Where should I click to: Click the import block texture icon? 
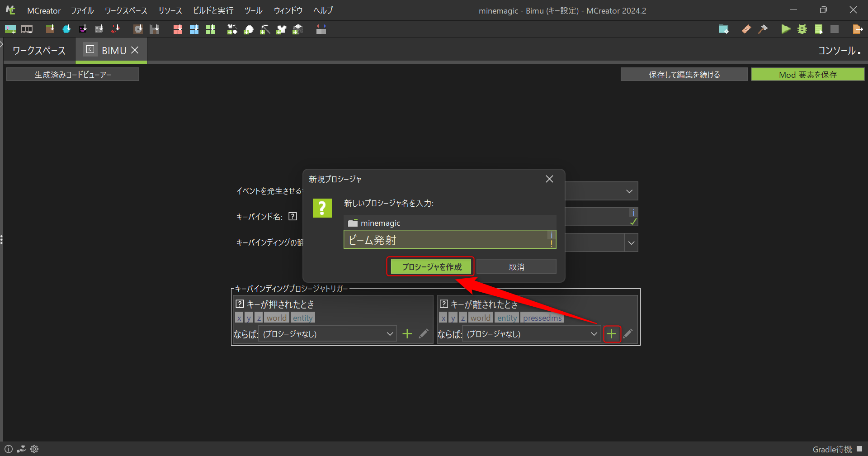coord(50,29)
